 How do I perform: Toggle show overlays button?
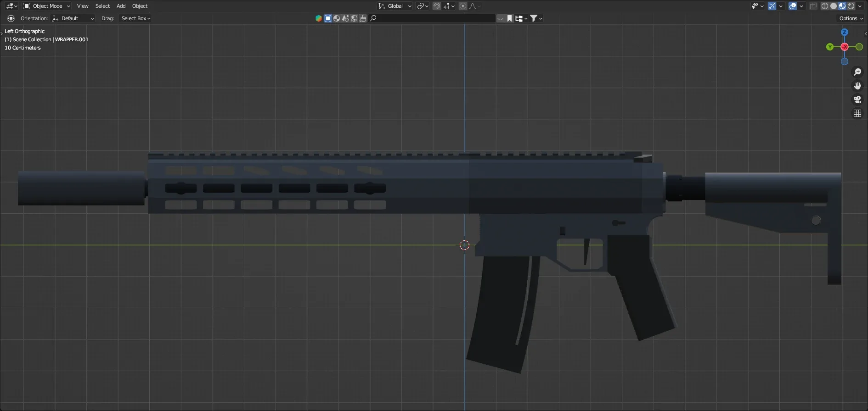pyautogui.click(x=793, y=6)
